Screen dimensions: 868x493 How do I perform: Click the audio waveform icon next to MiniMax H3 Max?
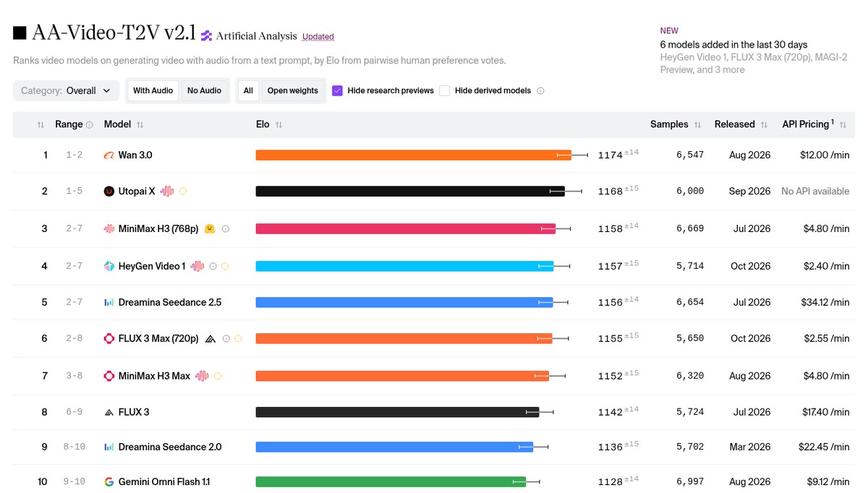[202, 376]
